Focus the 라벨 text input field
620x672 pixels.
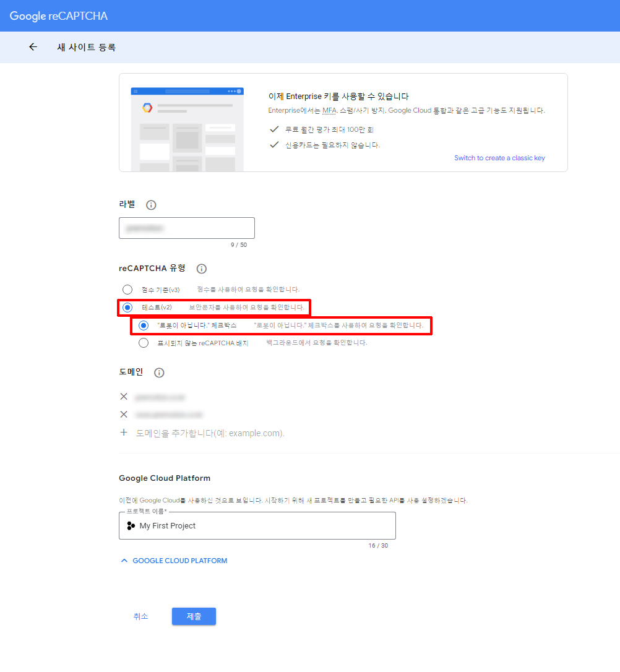(187, 228)
